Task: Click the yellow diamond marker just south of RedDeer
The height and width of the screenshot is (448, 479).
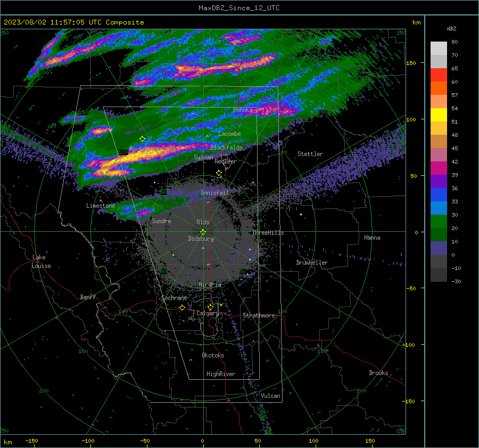Action: coord(219,173)
